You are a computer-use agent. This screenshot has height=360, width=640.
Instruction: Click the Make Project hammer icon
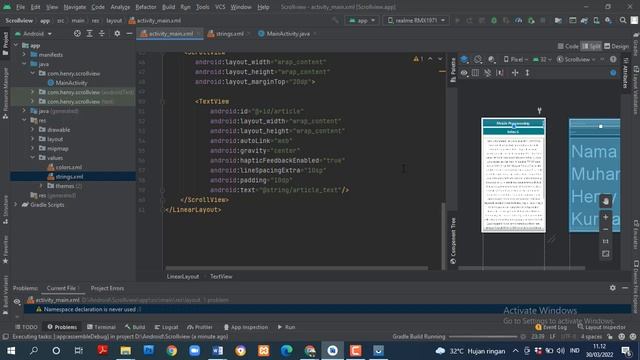[x=335, y=20]
